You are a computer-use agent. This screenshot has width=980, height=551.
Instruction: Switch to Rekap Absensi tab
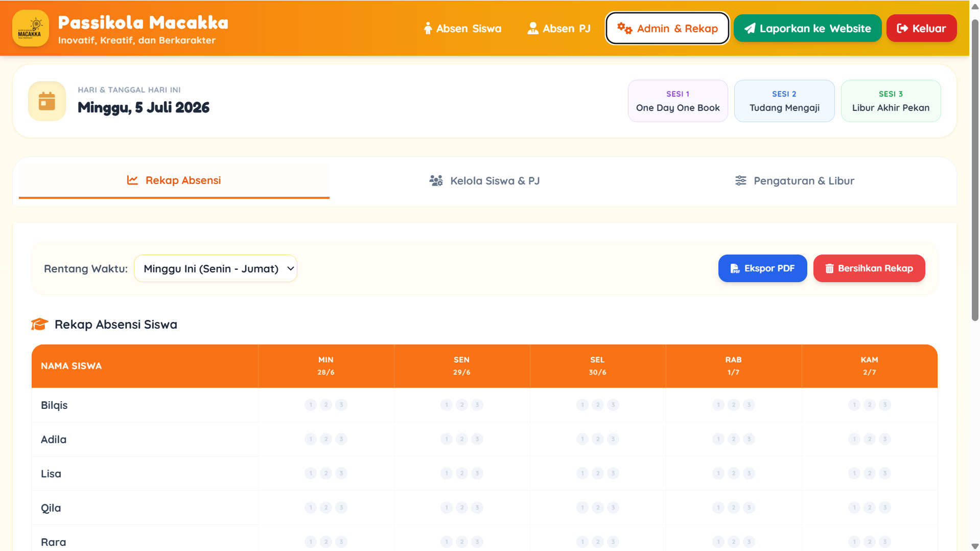pyautogui.click(x=174, y=180)
